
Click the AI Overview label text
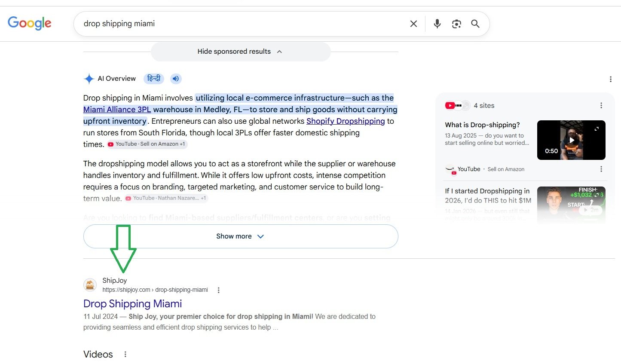point(116,79)
